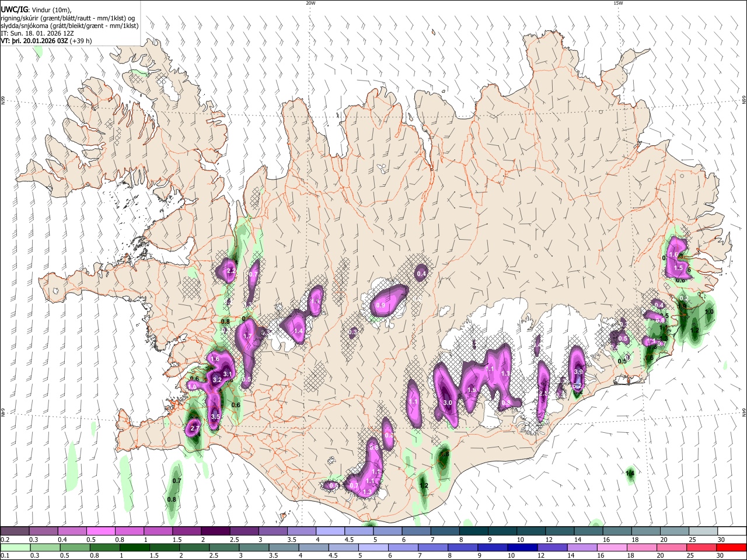The image size is (747, 560).
Task: Click the 1.7 snowfall value on the map
Action: pyautogui.click(x=247, y=336)
